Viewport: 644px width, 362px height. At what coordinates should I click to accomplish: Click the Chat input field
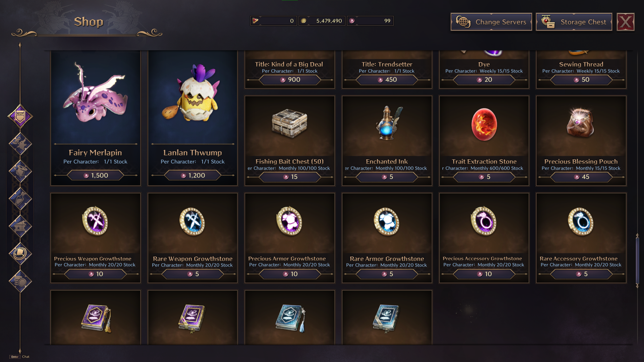25,357
